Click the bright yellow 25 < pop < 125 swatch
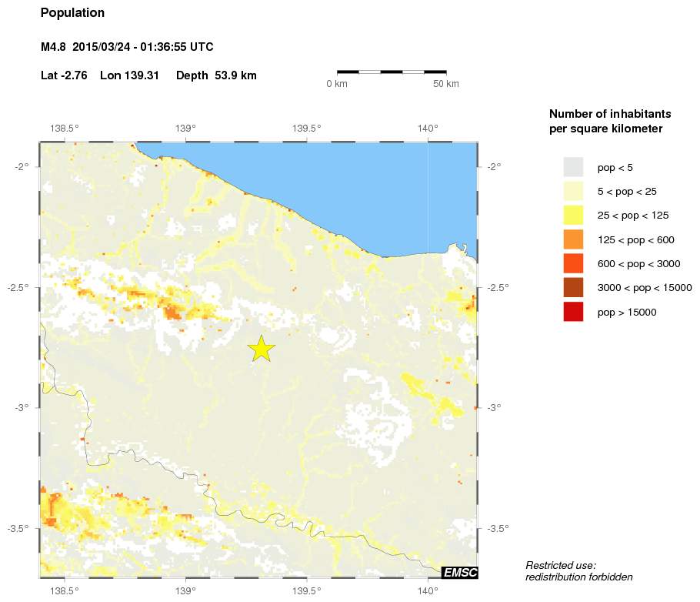Viewport: 700px width, 602px height. pyautogui.click(x=573, y=216)
